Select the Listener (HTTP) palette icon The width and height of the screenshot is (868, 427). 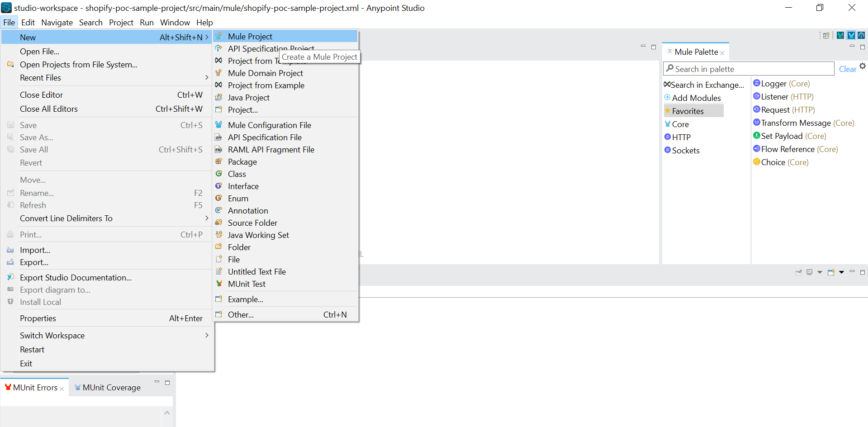[757, 96]
